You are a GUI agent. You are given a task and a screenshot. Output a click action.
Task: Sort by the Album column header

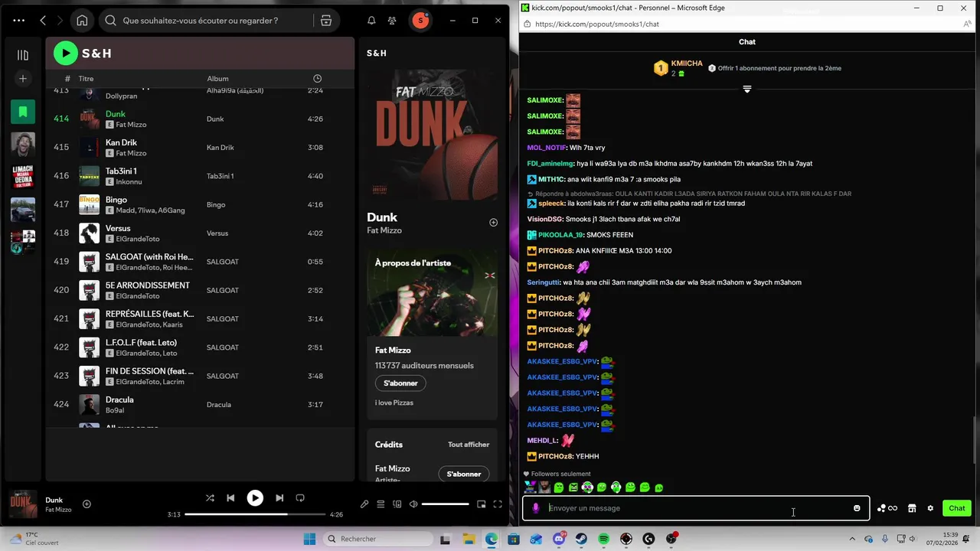pos(217,79)
